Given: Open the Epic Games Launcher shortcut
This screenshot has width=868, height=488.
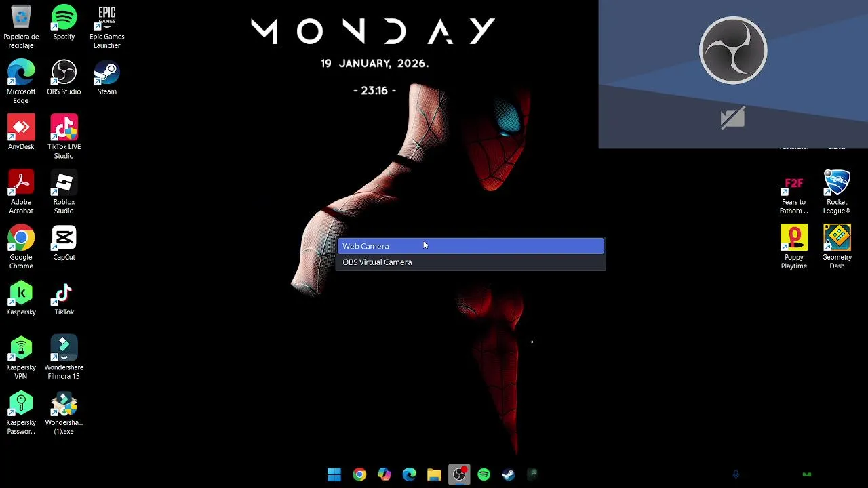Looking at the screenshot, I should [106, 27].
